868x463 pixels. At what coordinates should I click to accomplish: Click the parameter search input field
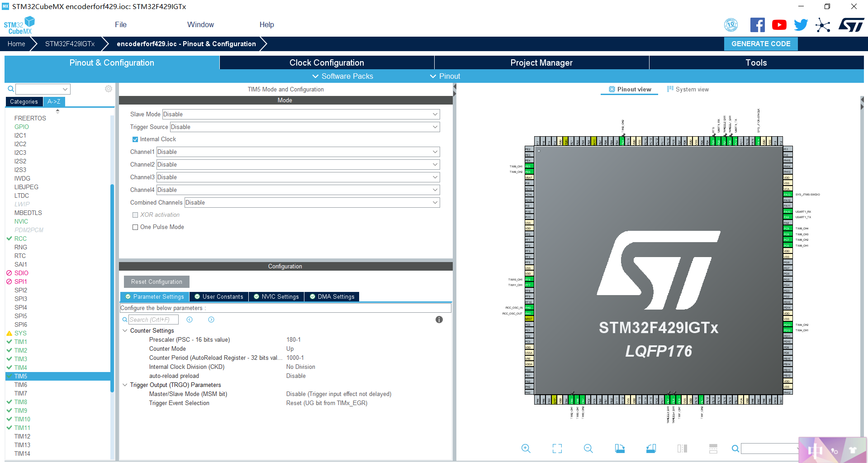[x=153, y=320]
